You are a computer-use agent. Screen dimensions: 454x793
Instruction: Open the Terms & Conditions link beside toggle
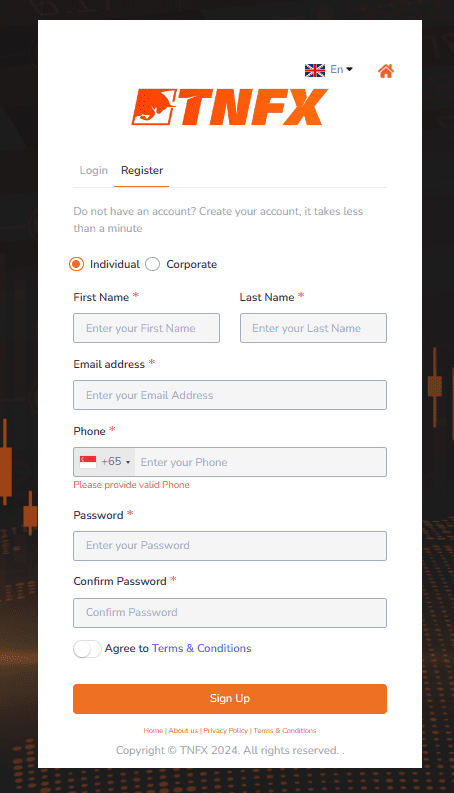(202, 648)
